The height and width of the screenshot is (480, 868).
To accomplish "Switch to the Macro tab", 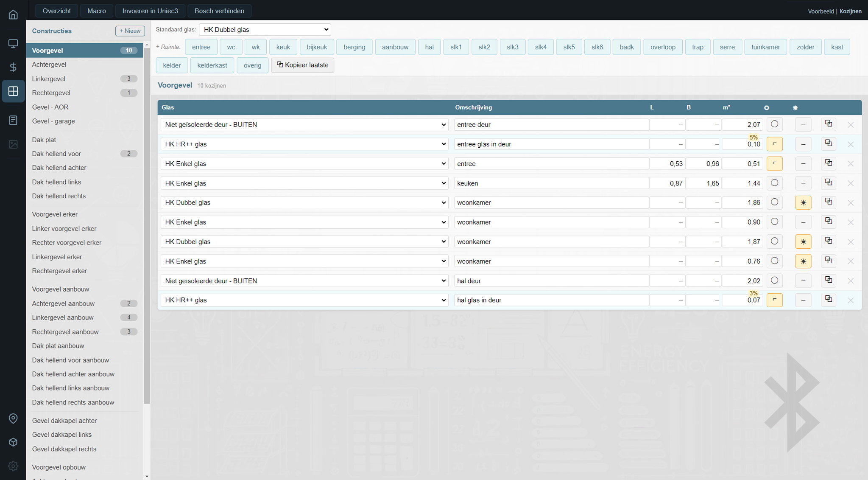I will [x=96, y=11].
